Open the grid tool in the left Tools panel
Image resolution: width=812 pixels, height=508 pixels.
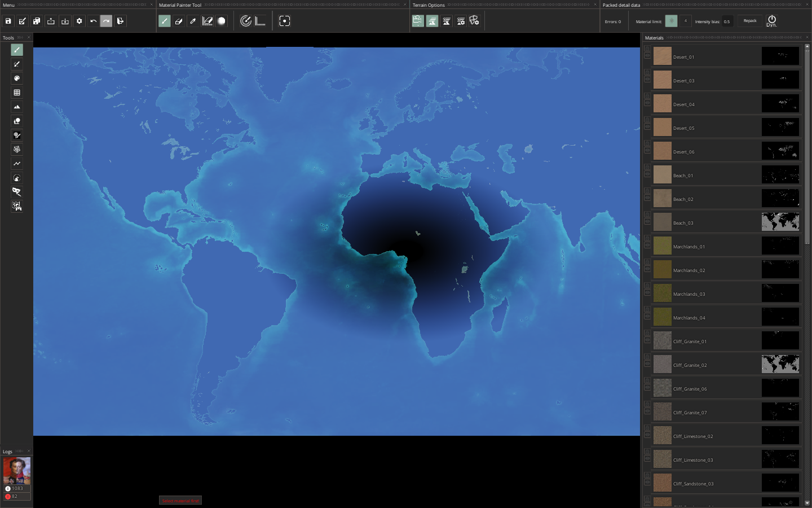pyautogui.click(x=16, y=93)
